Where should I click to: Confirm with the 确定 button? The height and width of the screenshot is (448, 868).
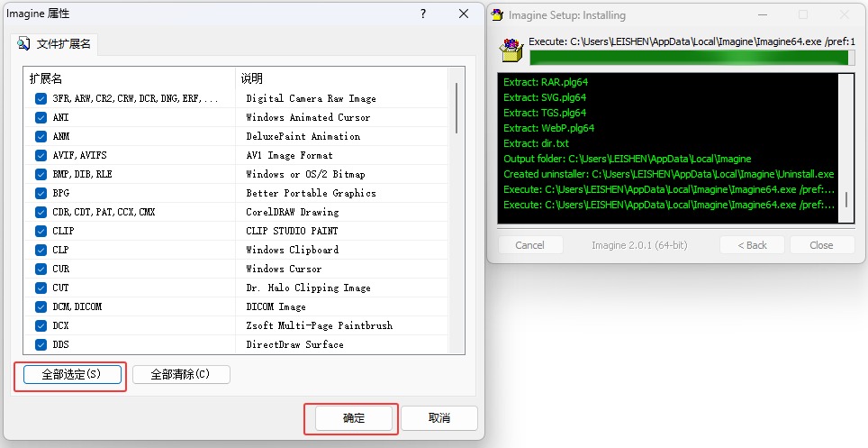click(354, 418)
